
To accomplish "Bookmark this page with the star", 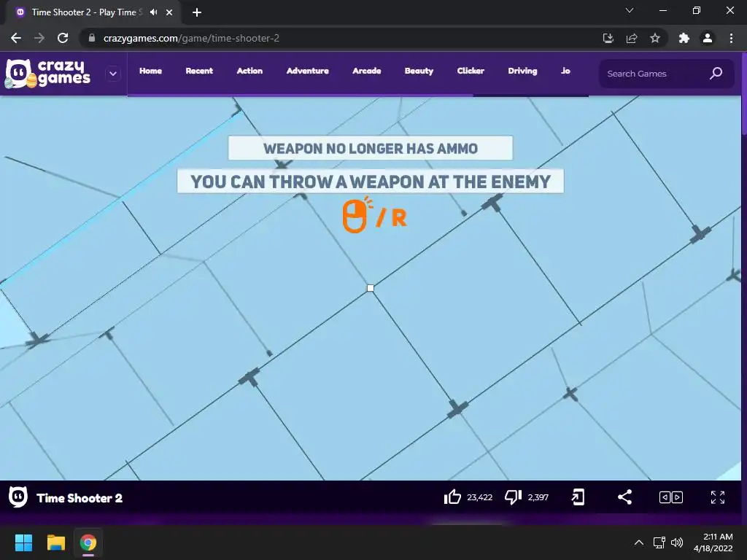I will tap(655, 38).
